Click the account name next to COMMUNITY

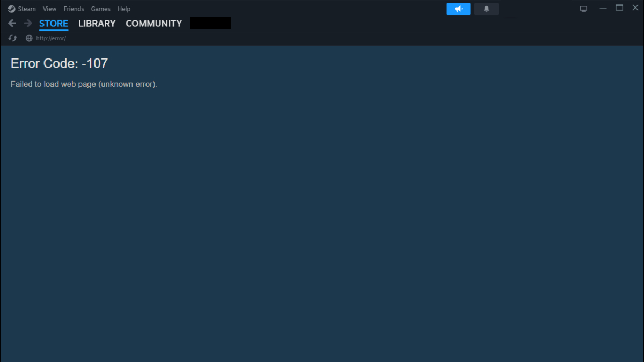(x=210, y=23)
